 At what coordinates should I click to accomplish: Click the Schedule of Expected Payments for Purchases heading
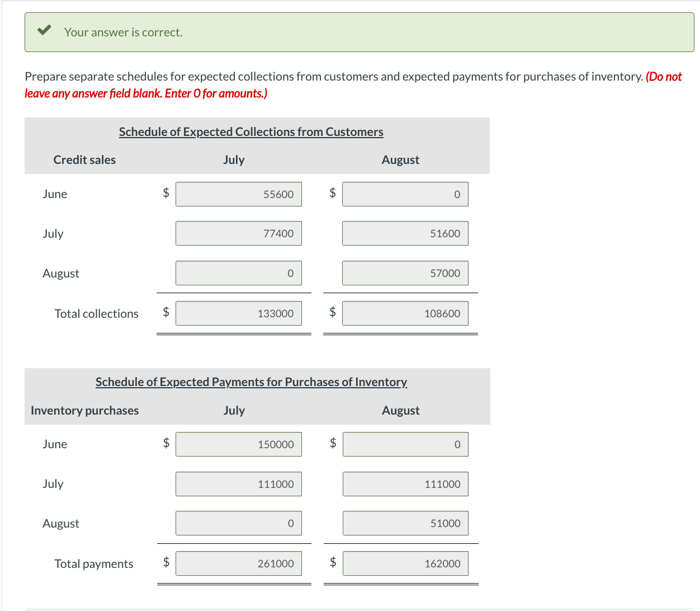(x=251, y=382)
